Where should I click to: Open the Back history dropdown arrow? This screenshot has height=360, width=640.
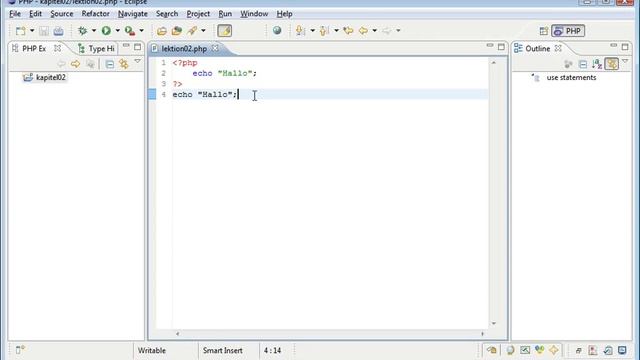pos(374,31)
